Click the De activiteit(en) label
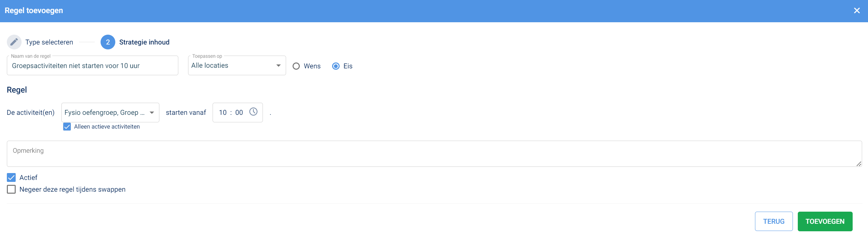 click(x=31, y=113)
